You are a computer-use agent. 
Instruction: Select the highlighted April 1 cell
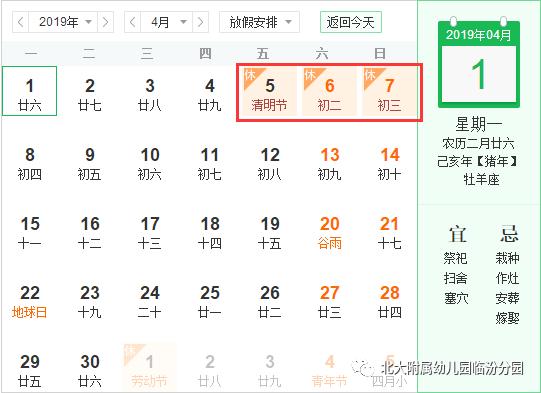tap(30, 91)
